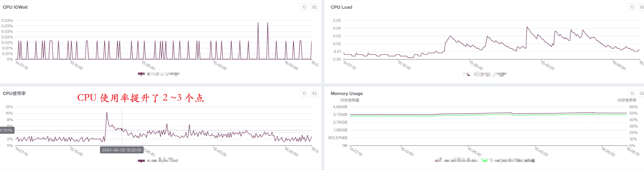Click the zoom icon in CPU IOWait panel
This screenshot has width=644, height=170.
point(314,7)
